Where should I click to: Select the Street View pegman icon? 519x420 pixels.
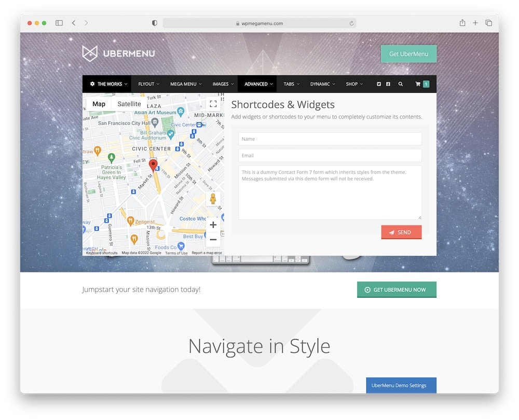pyautogui.click(x=213, y=199)
